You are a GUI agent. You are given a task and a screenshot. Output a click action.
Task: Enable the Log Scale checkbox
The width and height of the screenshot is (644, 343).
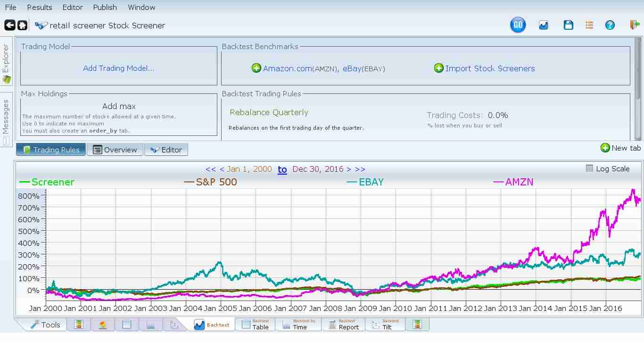(589, 168)
